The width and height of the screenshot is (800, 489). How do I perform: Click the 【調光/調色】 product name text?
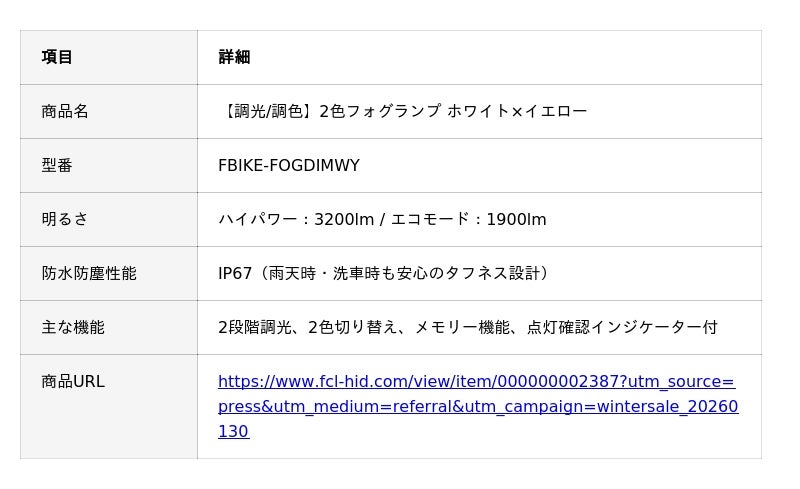[x=267, y=111]
